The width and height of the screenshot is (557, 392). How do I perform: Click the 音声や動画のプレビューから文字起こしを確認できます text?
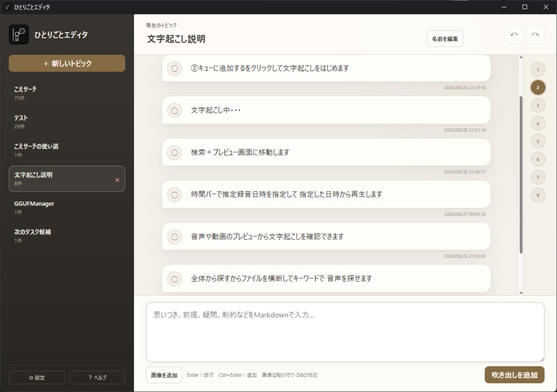point(267,237)
